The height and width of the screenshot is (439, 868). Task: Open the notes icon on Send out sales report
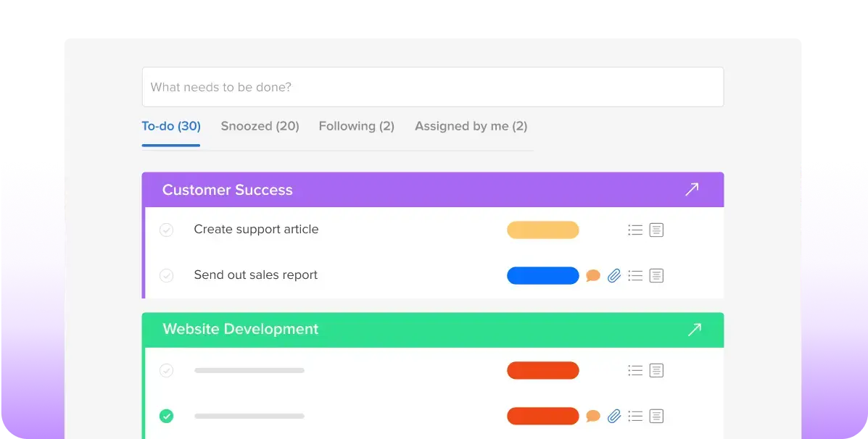coord(656,275)
